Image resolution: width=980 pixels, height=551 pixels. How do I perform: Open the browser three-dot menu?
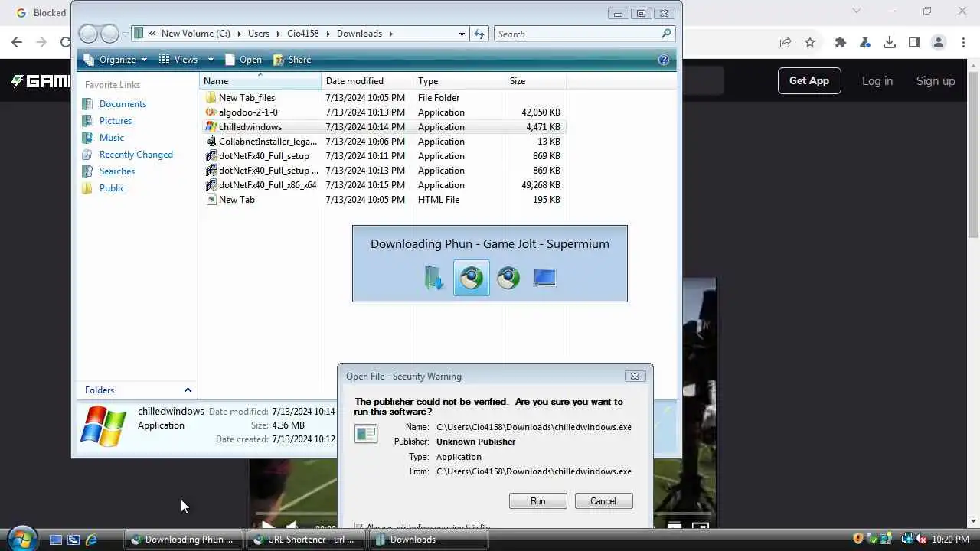tap(962, 43)
